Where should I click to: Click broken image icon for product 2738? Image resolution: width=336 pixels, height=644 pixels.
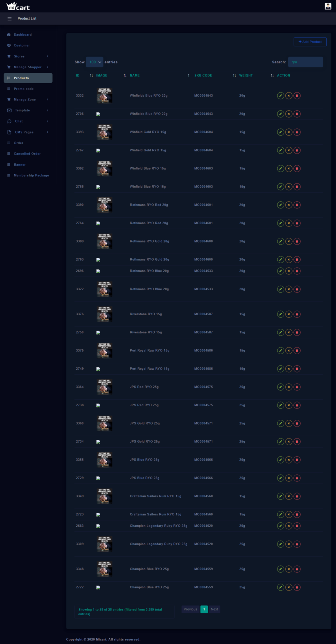98,405
